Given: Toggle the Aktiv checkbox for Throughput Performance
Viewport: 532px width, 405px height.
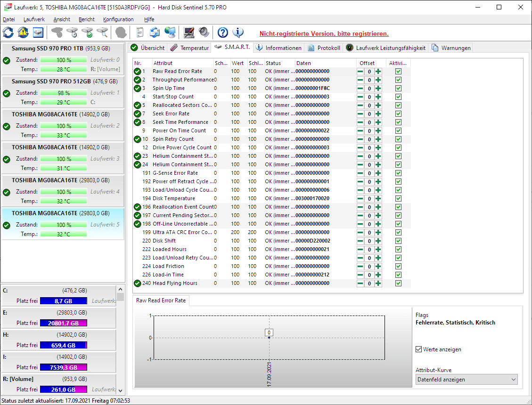Looking at the screenshot, I should 398,80.
